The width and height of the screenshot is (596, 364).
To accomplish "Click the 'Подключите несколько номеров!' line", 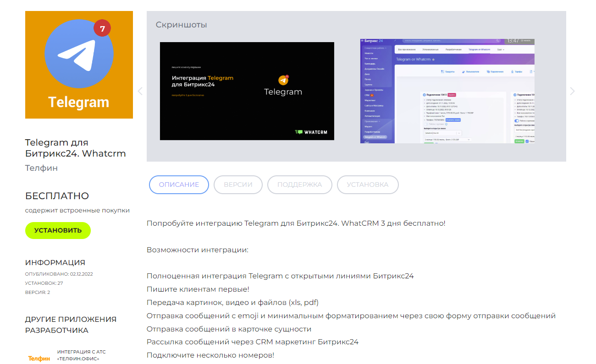I will [x=210, y=355].
